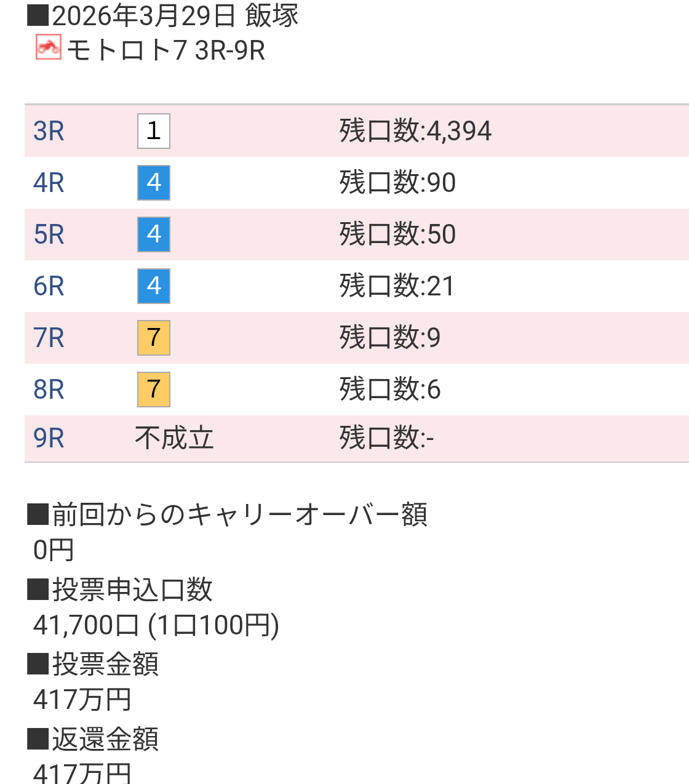Open the 4R race link
The width and height of the screenshot is (689, 784).
coord(49,183)
